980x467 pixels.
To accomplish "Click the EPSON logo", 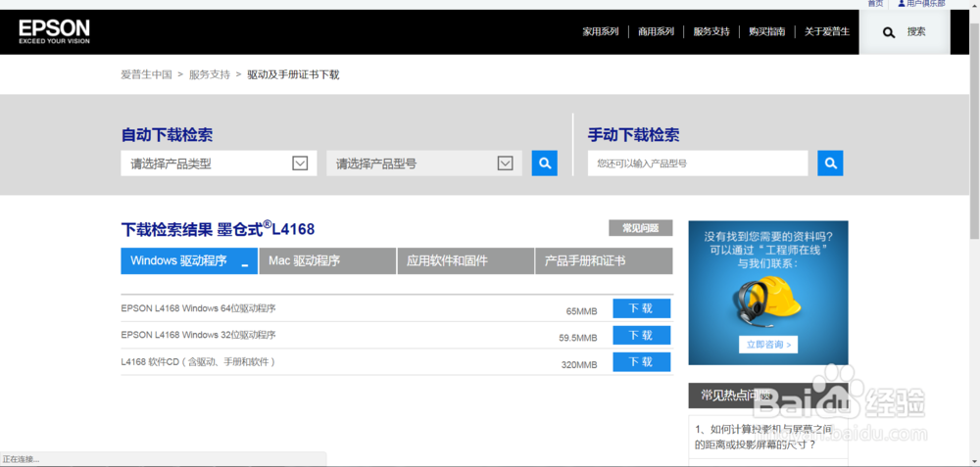I will [x=54, y=31].
